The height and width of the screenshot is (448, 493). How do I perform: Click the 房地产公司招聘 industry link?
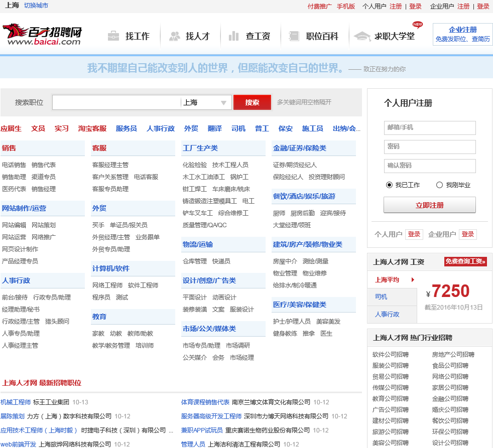point(453,355)
